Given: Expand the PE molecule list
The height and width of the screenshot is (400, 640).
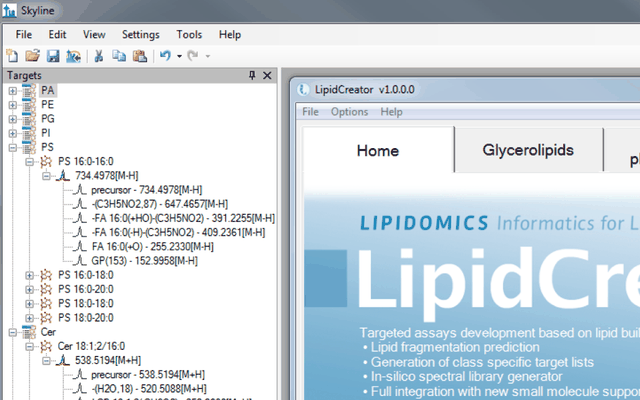Looking at the screenshot, I should tap(13, 105).
